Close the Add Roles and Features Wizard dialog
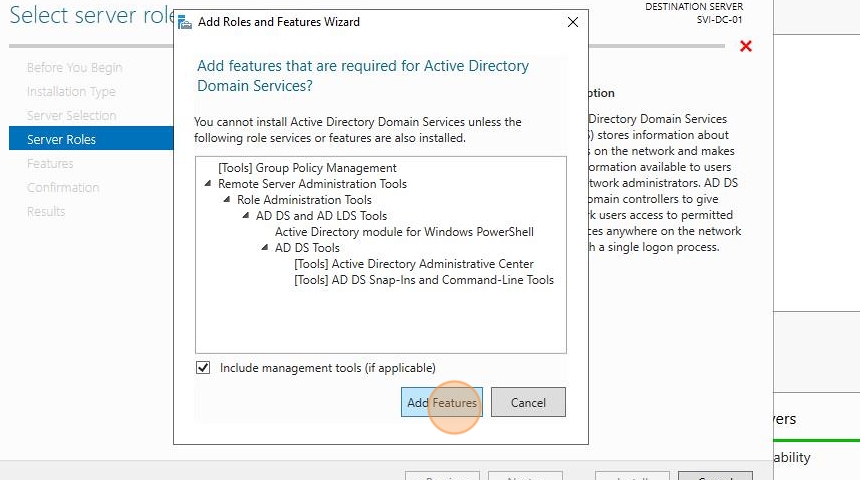The width and height of the screenshot is (860, 480). pos(573,22)
